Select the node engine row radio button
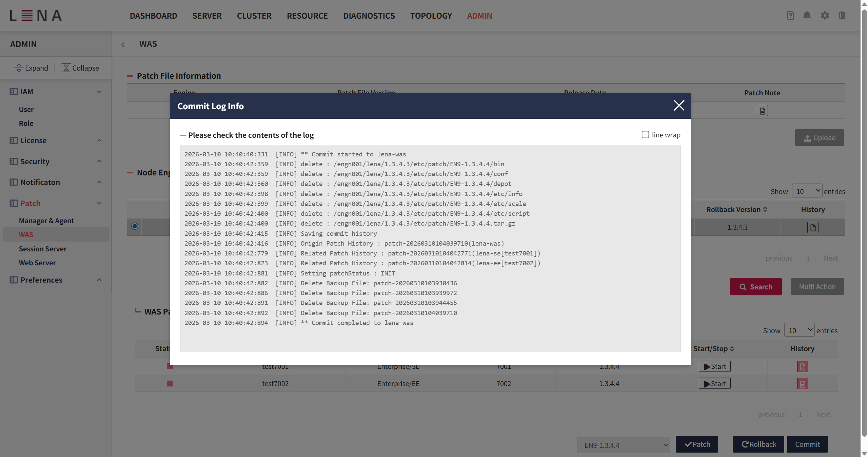This screenshot has height=457, width=868. pyautogui.click(x=135, y=226)
